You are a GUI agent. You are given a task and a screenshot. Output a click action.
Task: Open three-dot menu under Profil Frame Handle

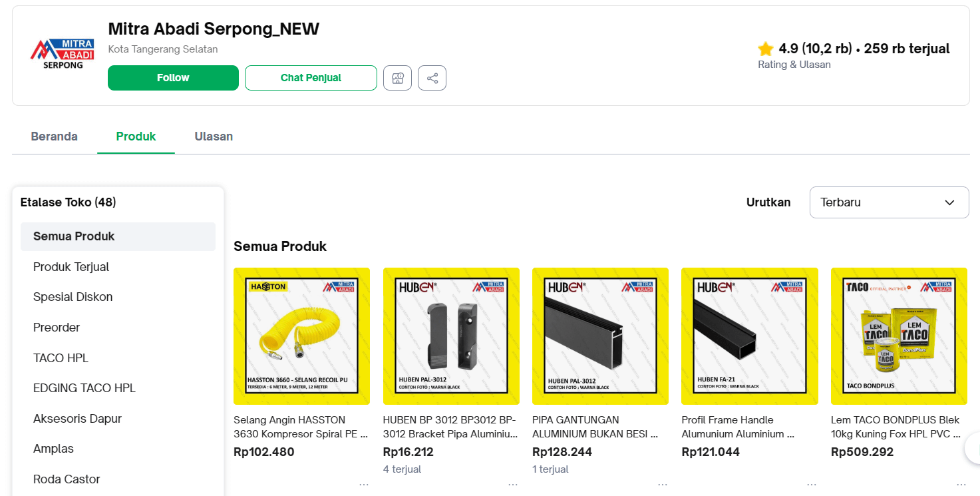pos(811,485)
